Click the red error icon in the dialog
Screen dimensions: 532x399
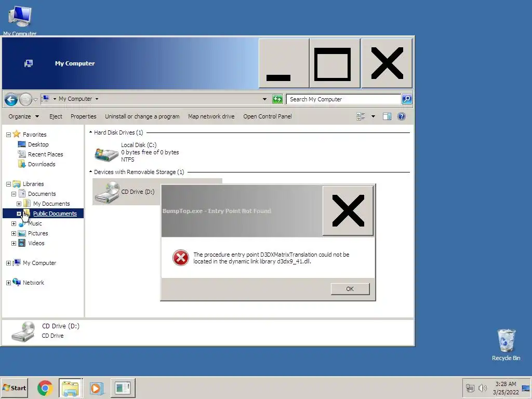pyautogui.click(x=180, y=258)
